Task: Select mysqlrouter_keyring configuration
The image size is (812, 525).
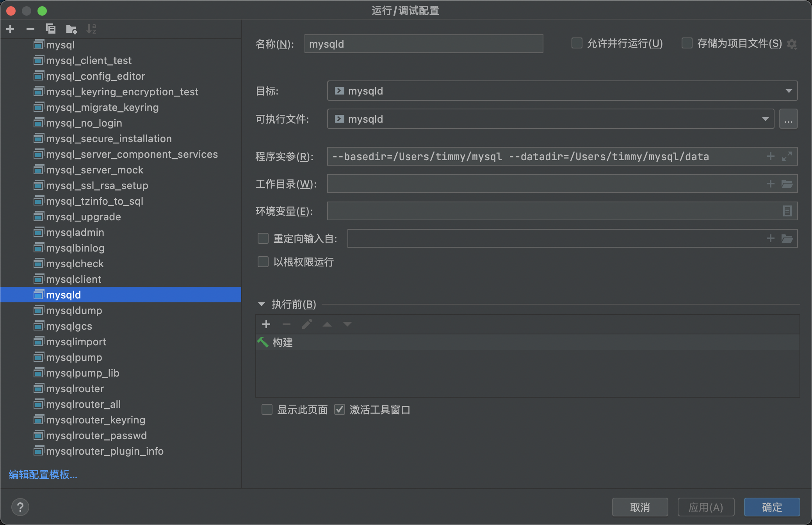Action: (x=121, y=420)
